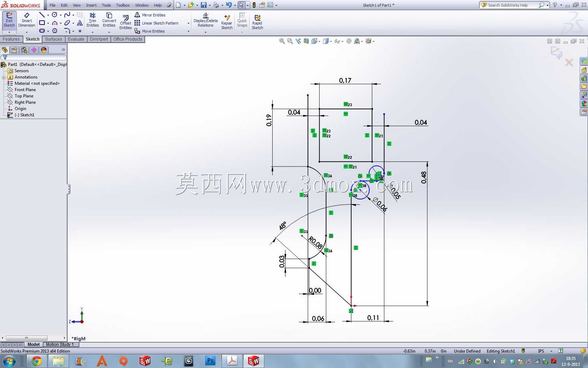
Task: Select the Straight Slot tool
Action: tap(42, 31)
